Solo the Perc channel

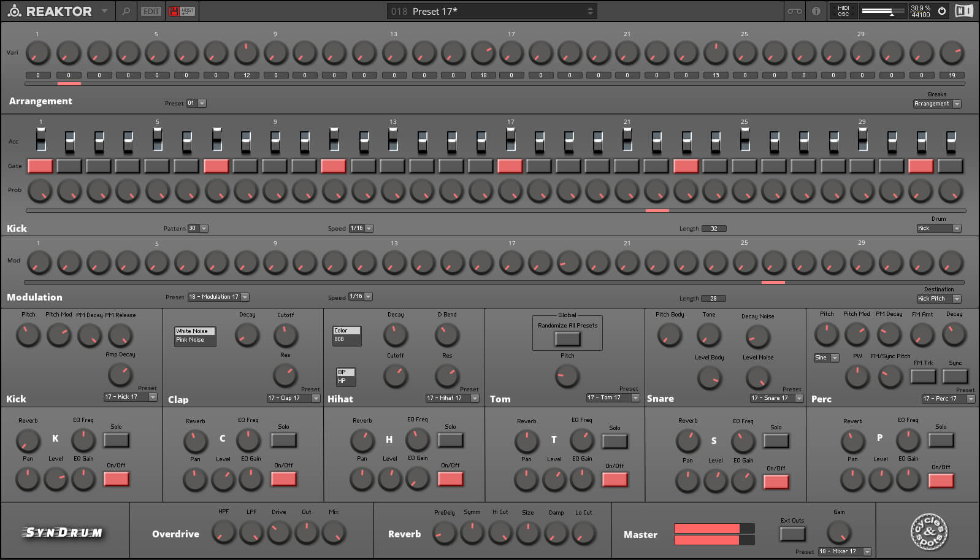click(941, 440)
